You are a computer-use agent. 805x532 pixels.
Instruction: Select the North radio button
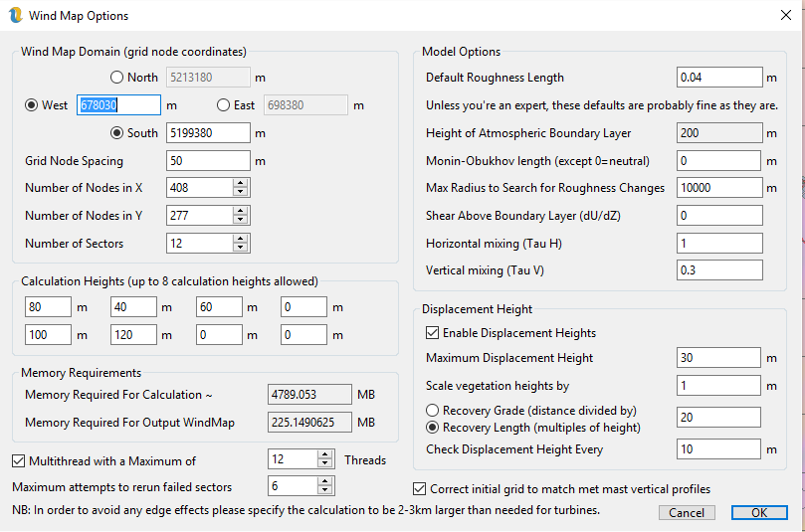coord(117,78)
